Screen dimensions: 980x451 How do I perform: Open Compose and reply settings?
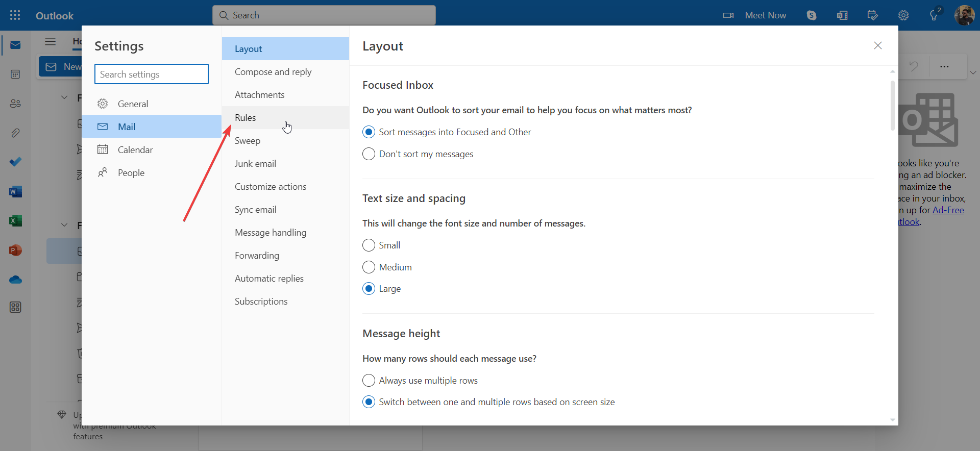click(285, 71)
